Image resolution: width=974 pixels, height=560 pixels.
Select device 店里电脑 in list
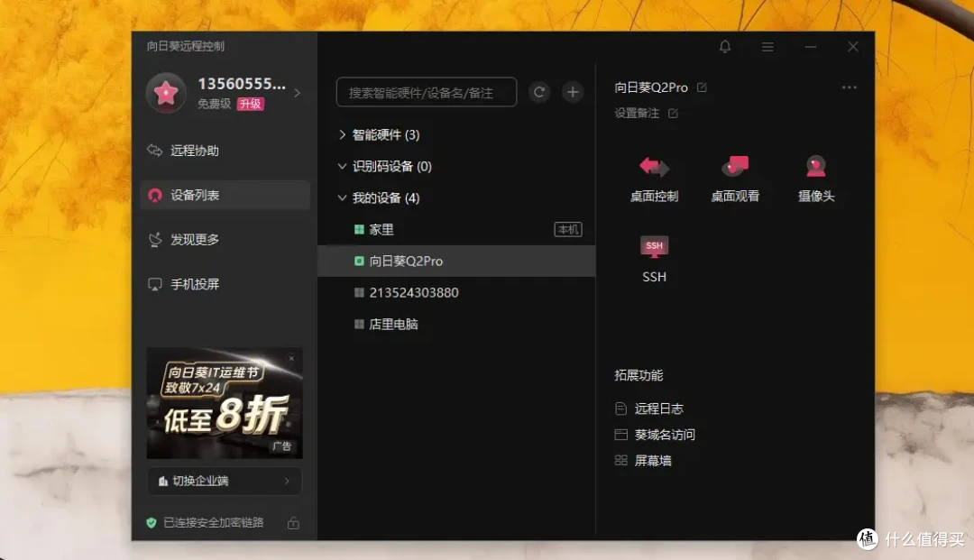click(x=456, y=324)
